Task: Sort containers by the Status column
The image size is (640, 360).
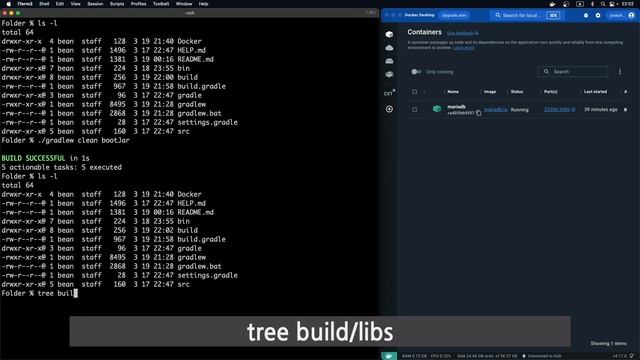Action: (517, 92)
